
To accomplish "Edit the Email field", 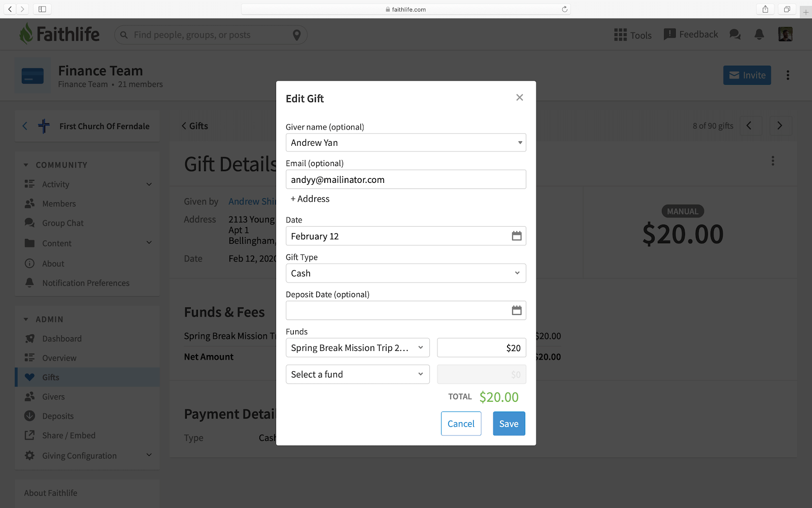I will (405, 179).
